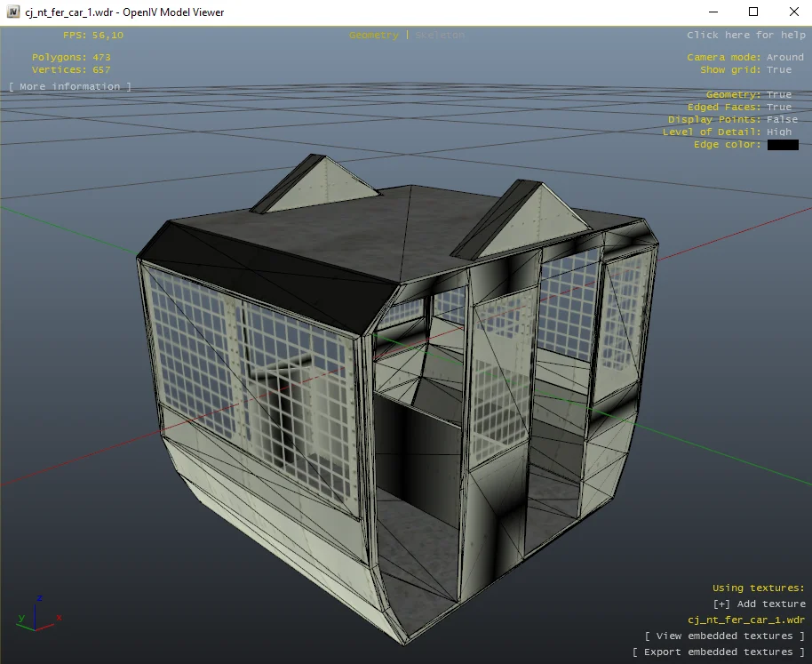
Task: Close the OpenIV Model Viewer window
Action: click(x=793, y=12)
